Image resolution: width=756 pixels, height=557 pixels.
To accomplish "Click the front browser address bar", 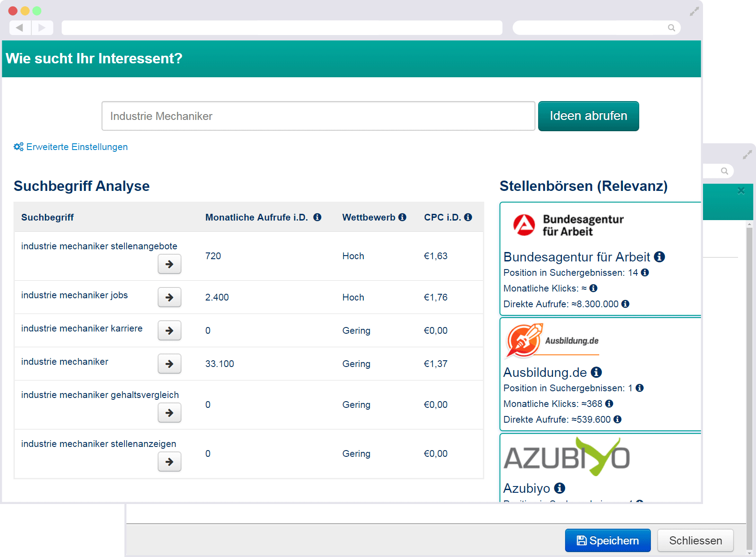I will (x=282, y=28).
